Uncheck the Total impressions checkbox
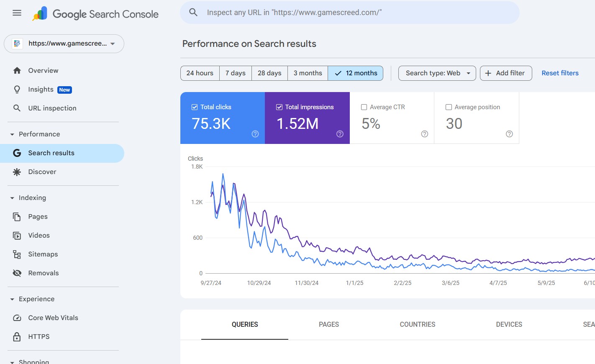 (x=279, y=107)
